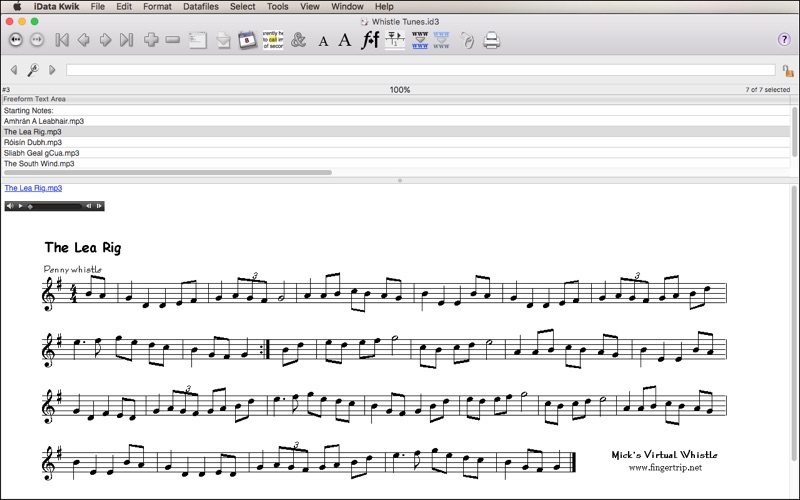Click the dimmed www unlink icon
800x500 pixels.
pyautogui.click(x=441, y=40)
